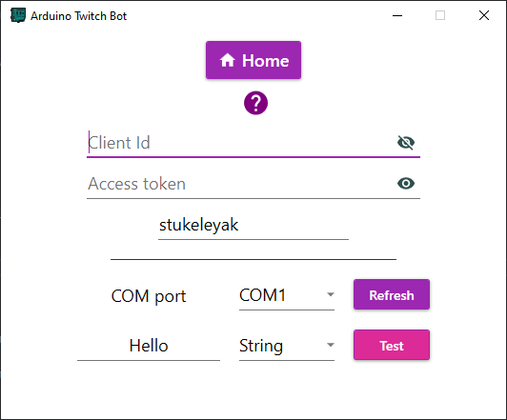
Task: Expand the String type dropdown arrow
Action: pyautogui.click(x=330, y=345)
